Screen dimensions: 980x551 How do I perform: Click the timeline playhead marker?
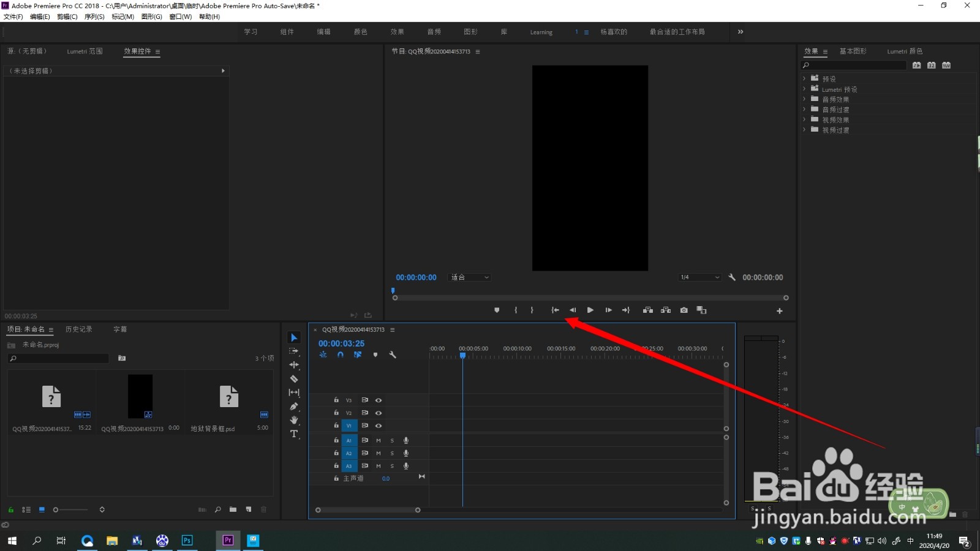pyautogui.click(x=462, y=355)
